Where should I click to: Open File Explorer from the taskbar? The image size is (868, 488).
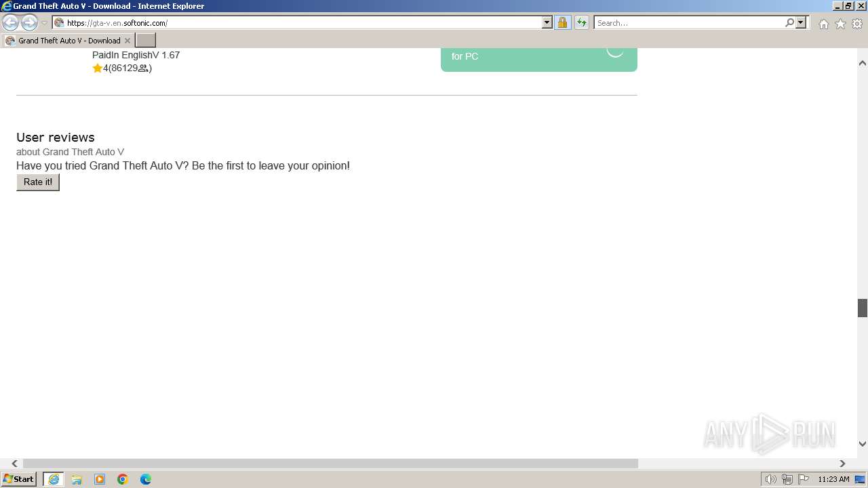(77, 479)
